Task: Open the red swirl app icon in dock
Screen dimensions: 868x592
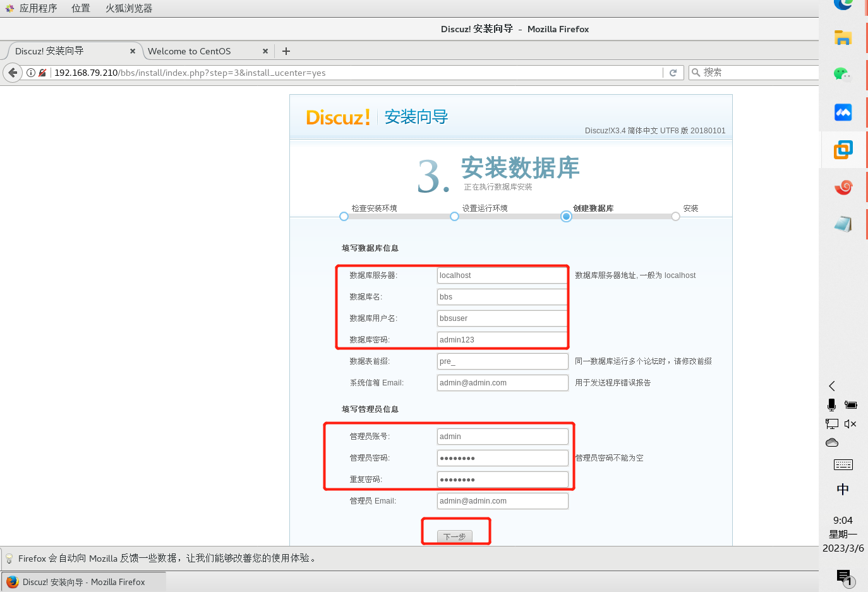Action: [x=843, y=187]
